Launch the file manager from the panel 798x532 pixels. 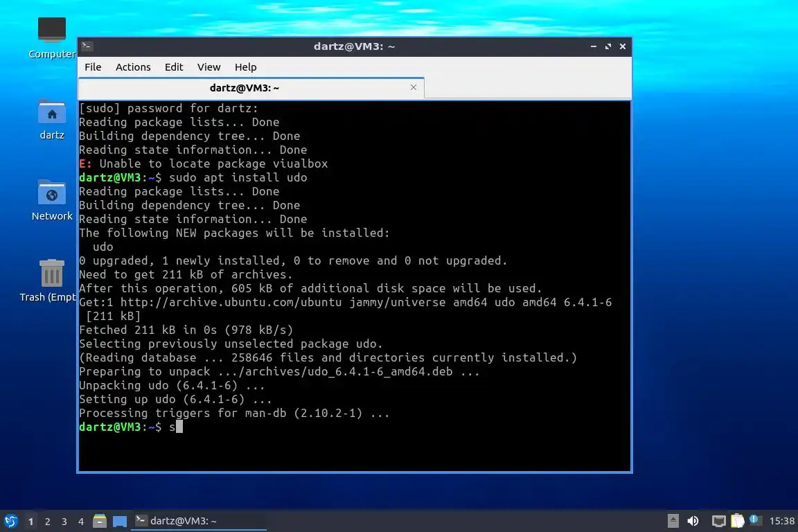coord(100,521)
